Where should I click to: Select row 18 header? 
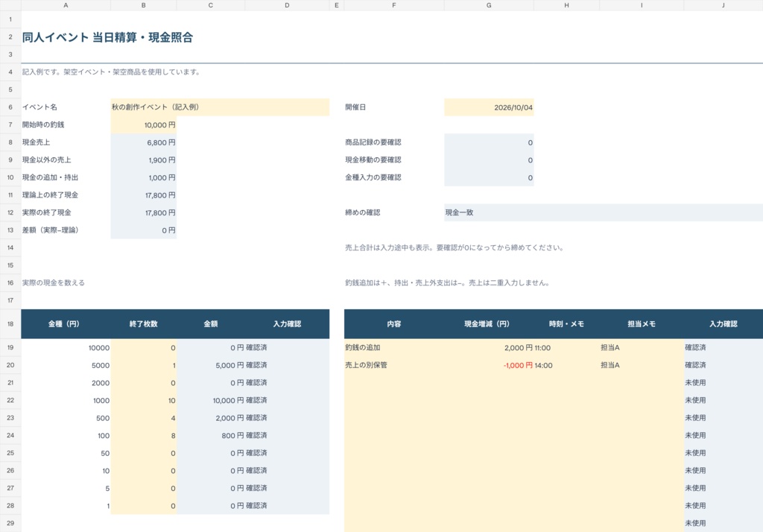click(10, 323)
